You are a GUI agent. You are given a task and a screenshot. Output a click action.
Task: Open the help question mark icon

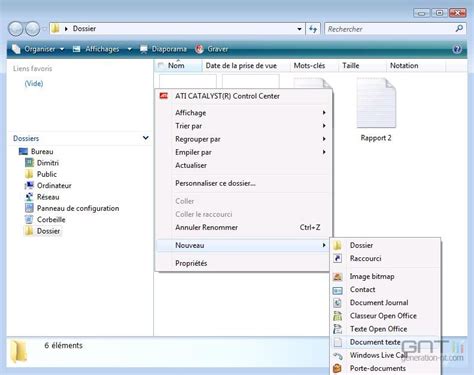point(457,49)
